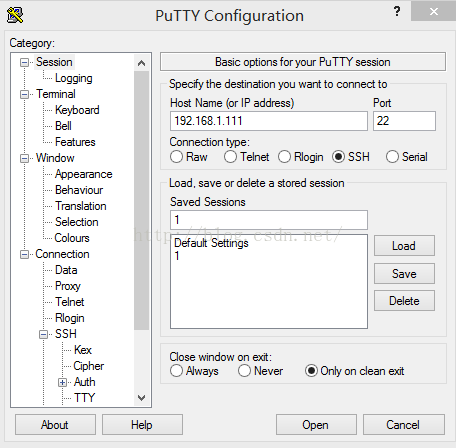Delete the selected saved session

(404, 301)
